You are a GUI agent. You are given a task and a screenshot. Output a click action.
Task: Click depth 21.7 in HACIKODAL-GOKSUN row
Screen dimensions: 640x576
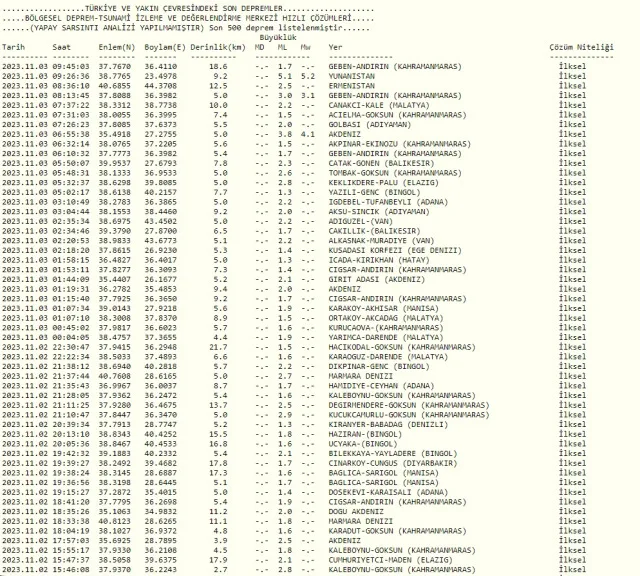[x=218, y=347]
